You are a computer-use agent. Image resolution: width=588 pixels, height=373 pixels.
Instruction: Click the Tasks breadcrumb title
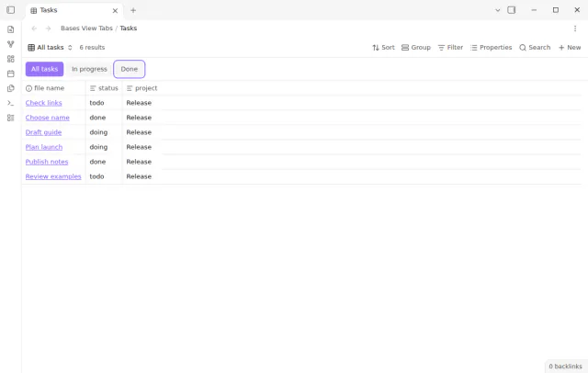(129, 28)
